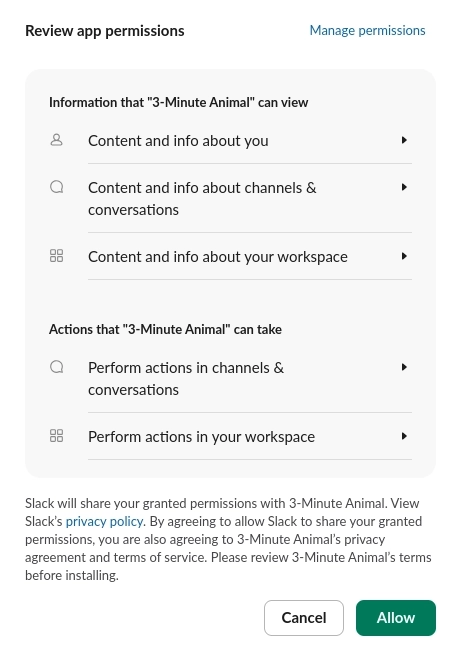Expand arrow for 'Content and info about your workspace'

404,256
